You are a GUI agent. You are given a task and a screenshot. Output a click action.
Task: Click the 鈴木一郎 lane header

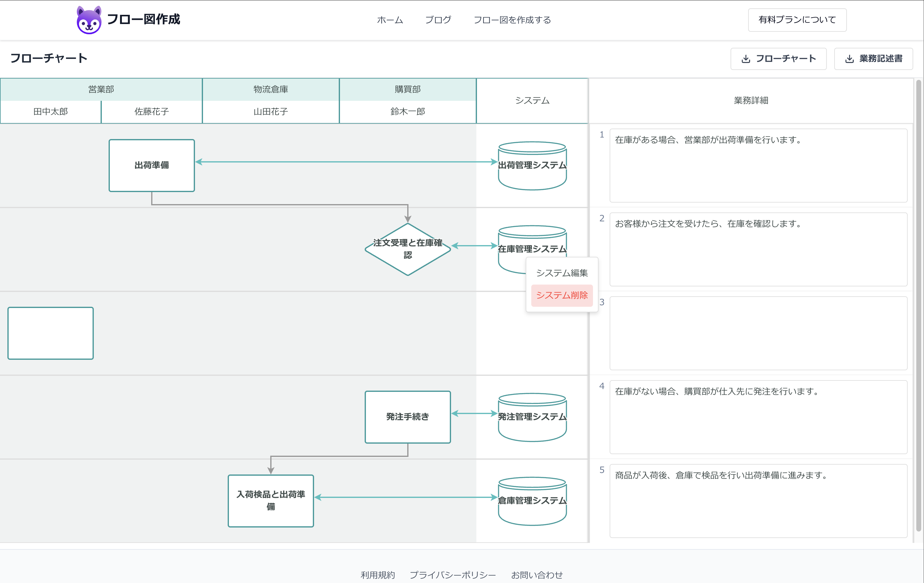408,112
